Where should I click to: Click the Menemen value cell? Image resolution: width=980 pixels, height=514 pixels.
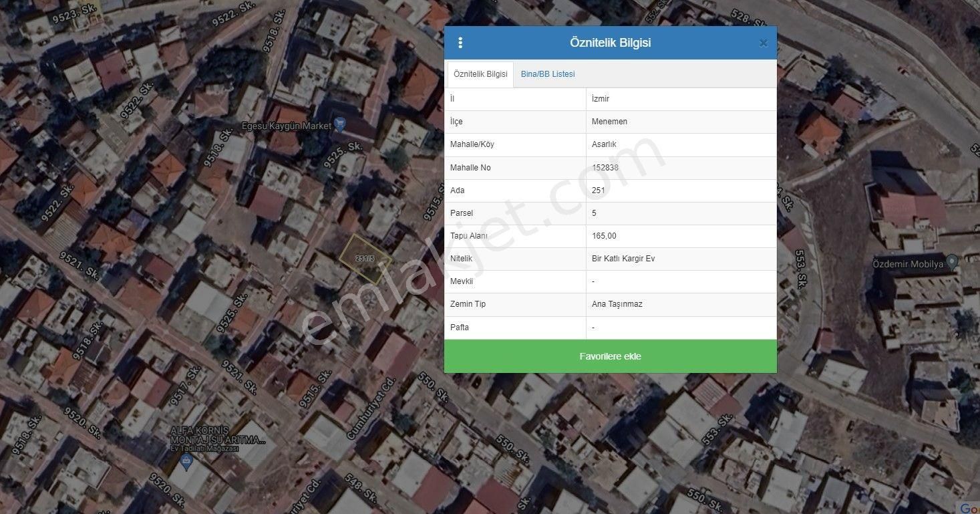point(681,122)
